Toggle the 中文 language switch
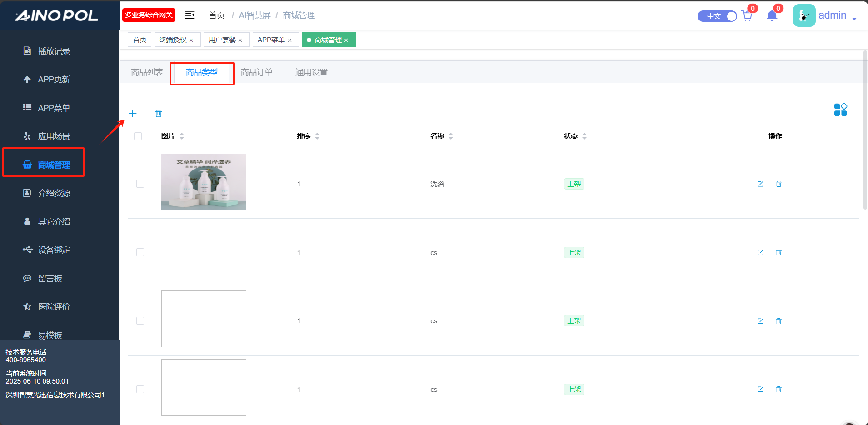Image resolution: width=868 pixels, height=425 pixels. (x=717, y=16)
